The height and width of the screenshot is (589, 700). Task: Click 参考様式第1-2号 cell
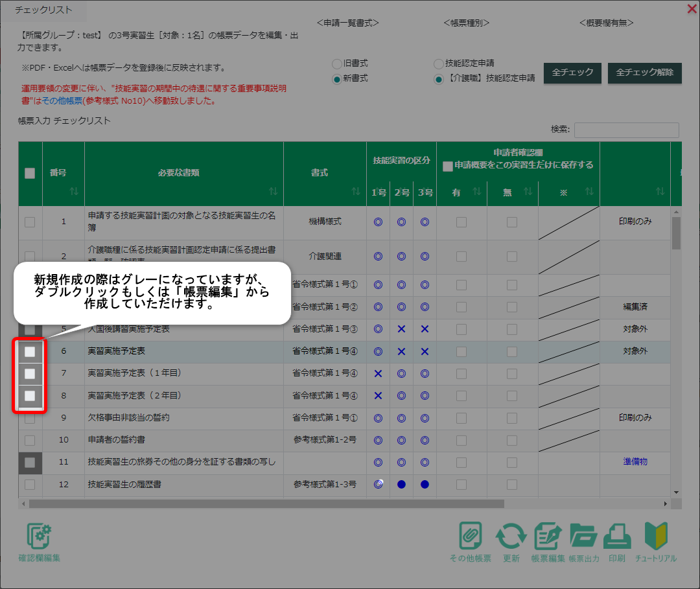pos(325,440)
